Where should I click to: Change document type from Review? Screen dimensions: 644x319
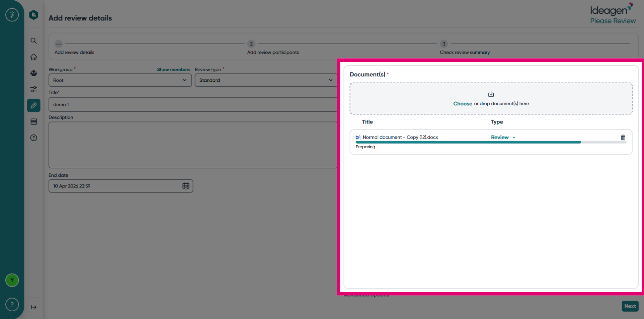click(503, 137)
